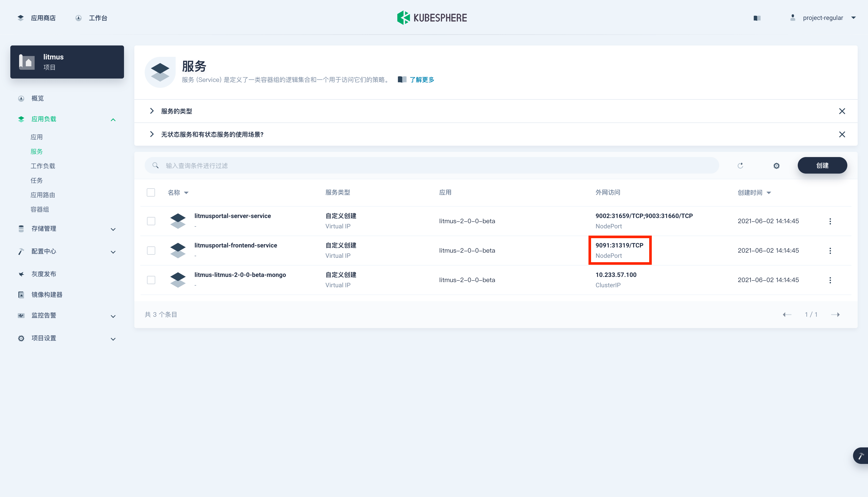Dismiss the 服务的类型 help panel
The width and height of the screenshot is (868, 497).
[x=842, y=111]
